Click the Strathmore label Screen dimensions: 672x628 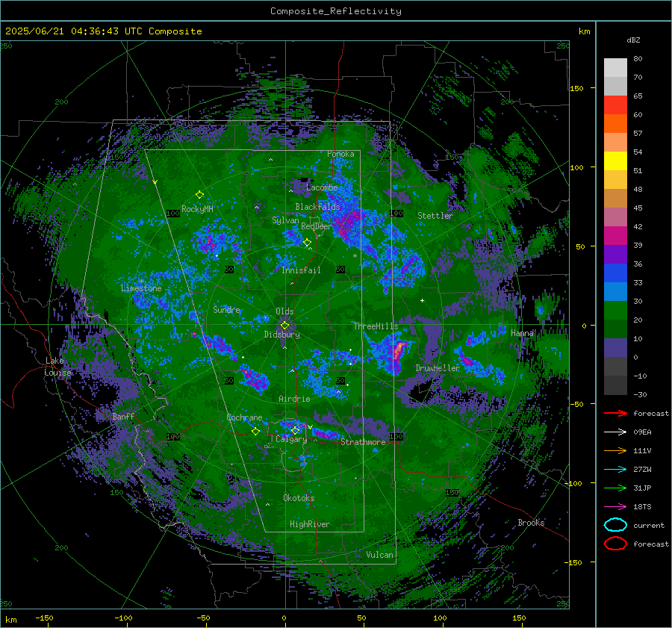click(363, 442)
